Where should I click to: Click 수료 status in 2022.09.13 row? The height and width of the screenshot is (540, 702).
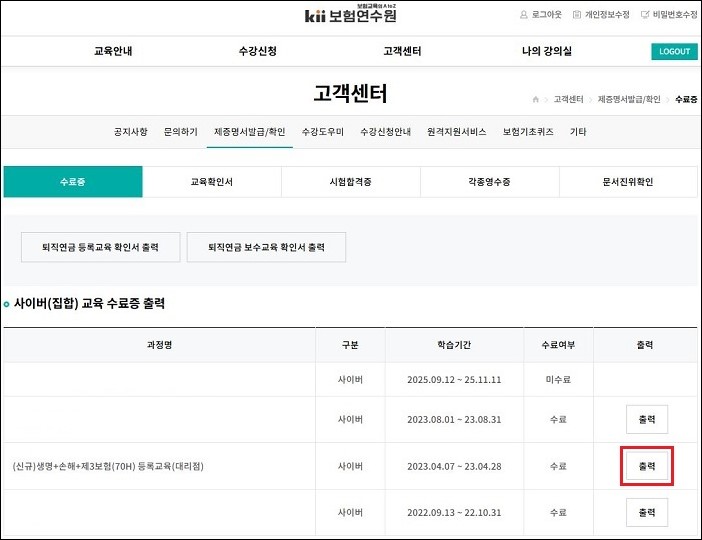pyautogui.click(x=558, y=513)
